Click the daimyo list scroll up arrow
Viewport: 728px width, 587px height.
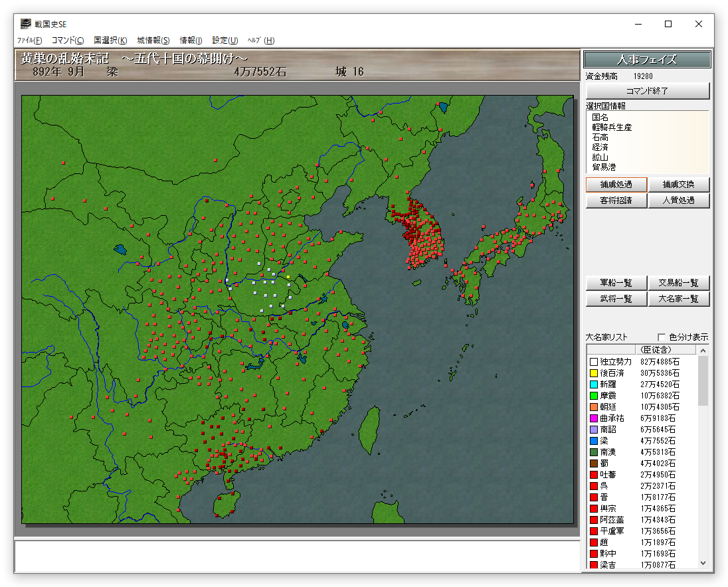(703, 349)
